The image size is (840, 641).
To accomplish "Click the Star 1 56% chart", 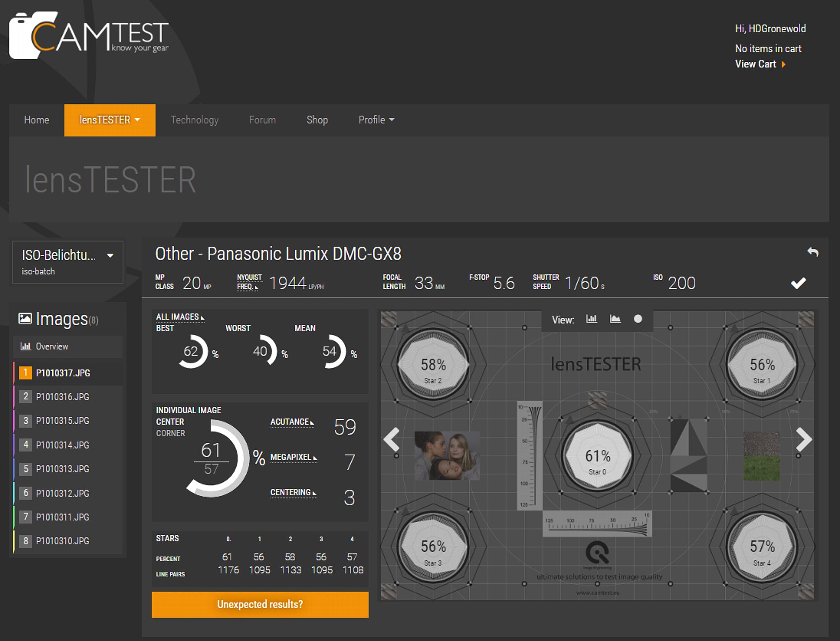I will coord(762,365).
